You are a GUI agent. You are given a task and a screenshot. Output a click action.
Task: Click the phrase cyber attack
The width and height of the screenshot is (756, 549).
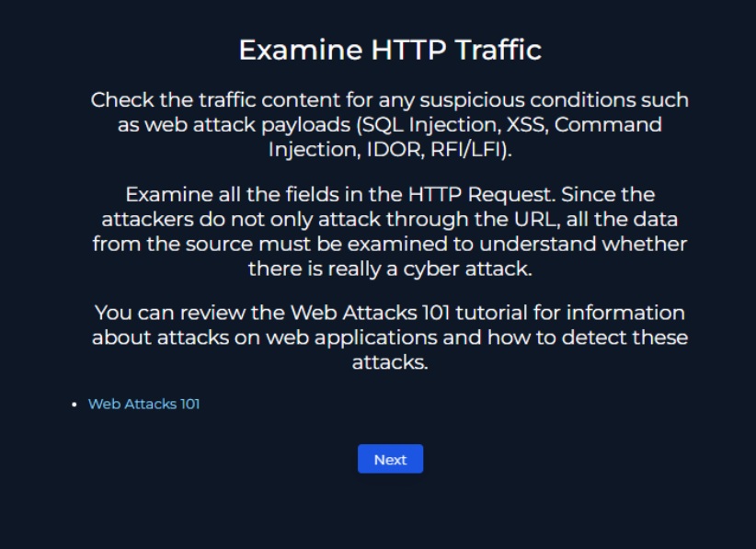click(467, 269)
